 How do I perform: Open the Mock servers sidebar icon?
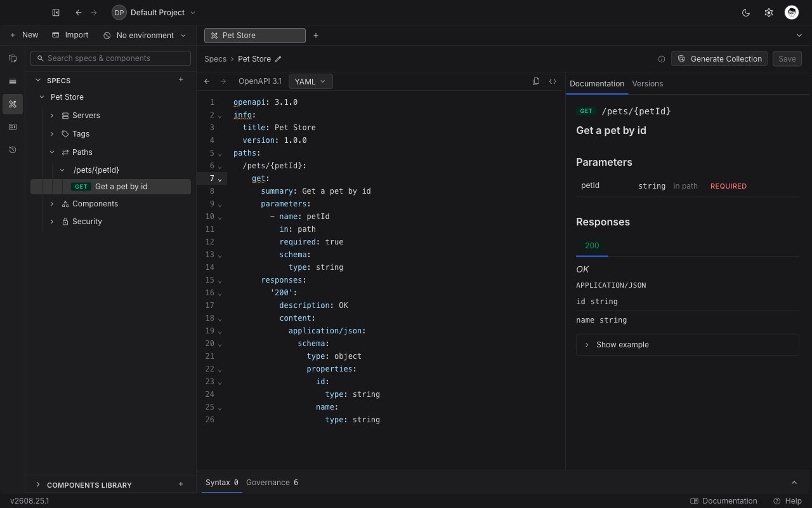(13, 127)
